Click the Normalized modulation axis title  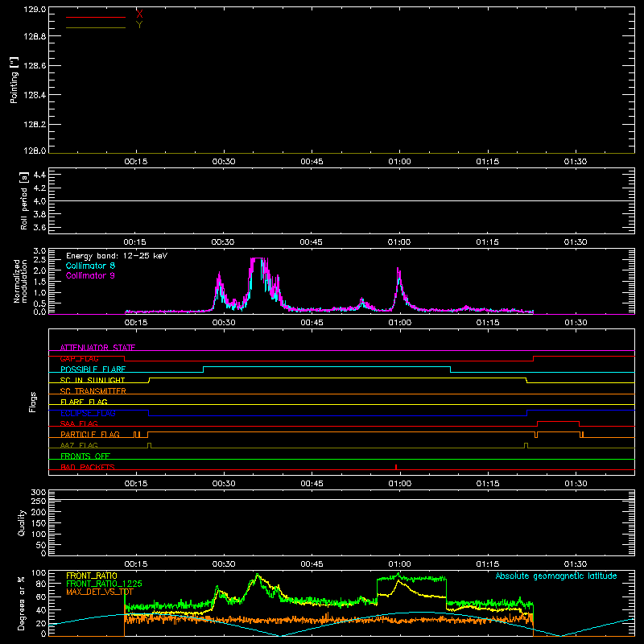tap(20, 281)
